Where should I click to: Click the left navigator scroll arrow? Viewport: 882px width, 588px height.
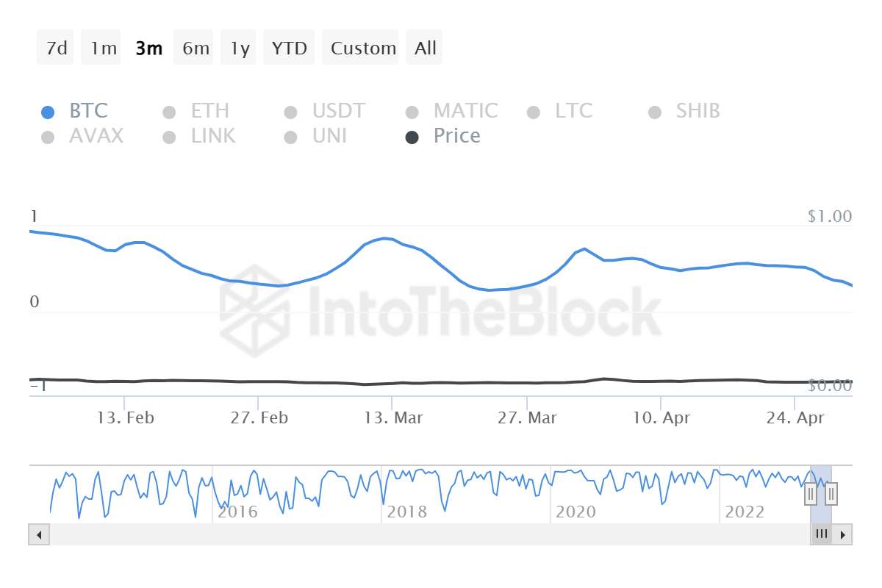[38, 534]
